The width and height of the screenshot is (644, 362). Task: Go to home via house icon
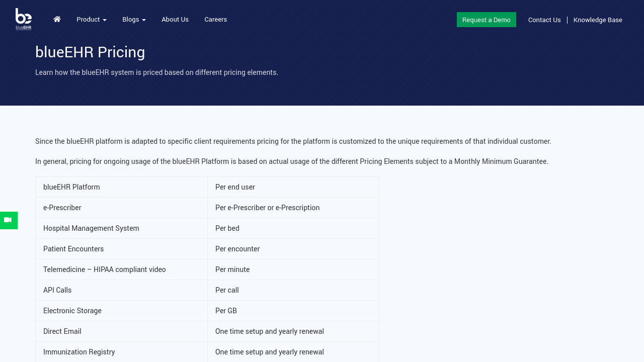click(57, 19)
